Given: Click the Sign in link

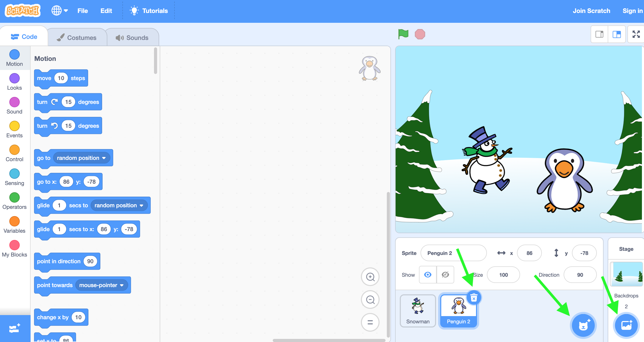Looking at the screenshot, I should pyautogui.click(x=633, y=11).
